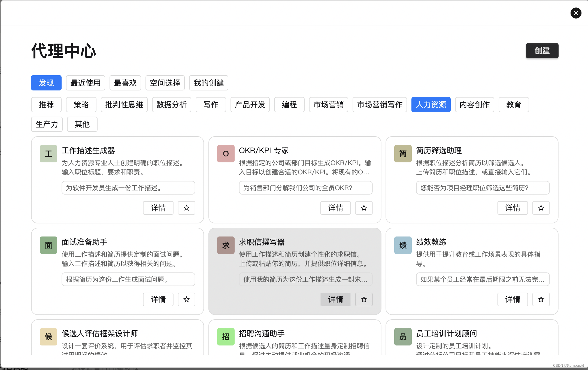The height and width of the screenshot is (370, 588).
Task: Click sample prompt 为软件开发员生成一份工作描述
Action: (128, 188)
